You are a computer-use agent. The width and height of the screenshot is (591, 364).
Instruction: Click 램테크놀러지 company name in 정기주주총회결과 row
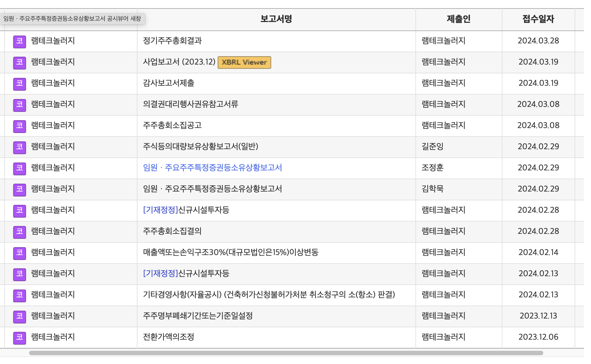click(53, 41)
